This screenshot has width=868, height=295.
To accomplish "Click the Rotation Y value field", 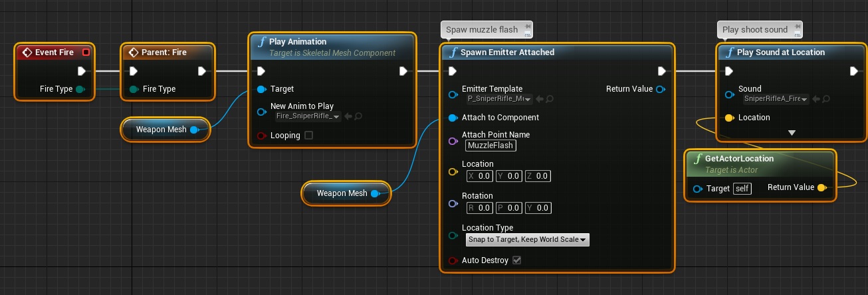I will [x=538, y=208].
